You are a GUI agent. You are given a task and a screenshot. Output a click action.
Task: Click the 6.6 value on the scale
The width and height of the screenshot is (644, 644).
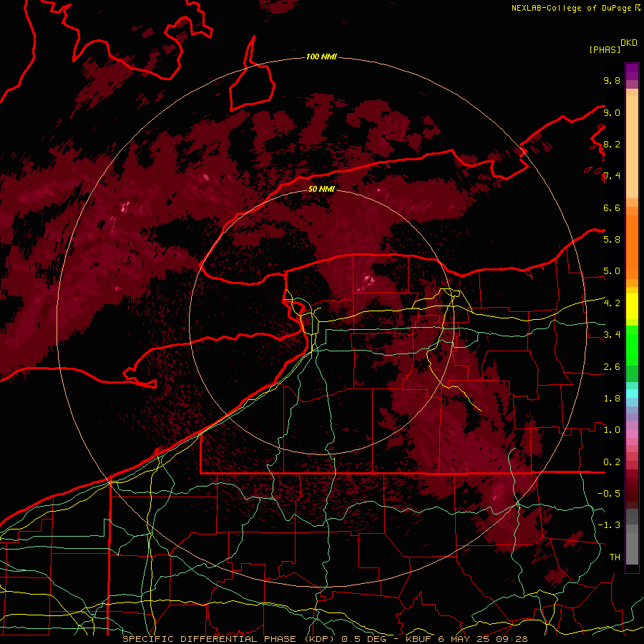tap(612, 208)
